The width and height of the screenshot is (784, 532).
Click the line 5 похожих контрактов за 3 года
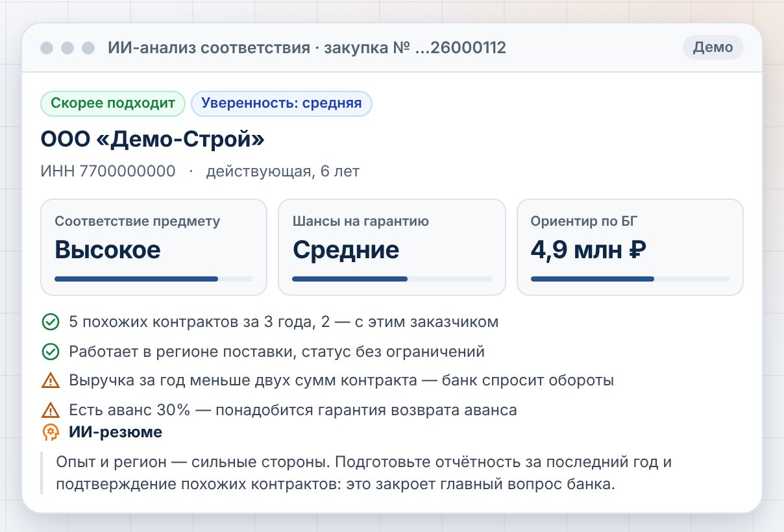point(284,322)
